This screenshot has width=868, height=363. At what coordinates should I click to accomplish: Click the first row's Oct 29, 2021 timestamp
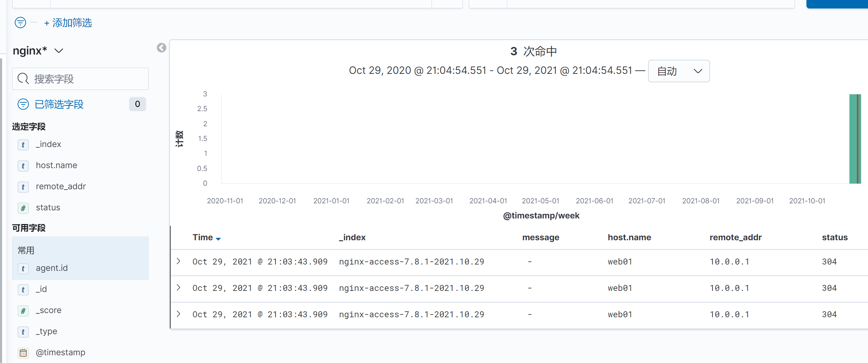[x=260, y=262]
